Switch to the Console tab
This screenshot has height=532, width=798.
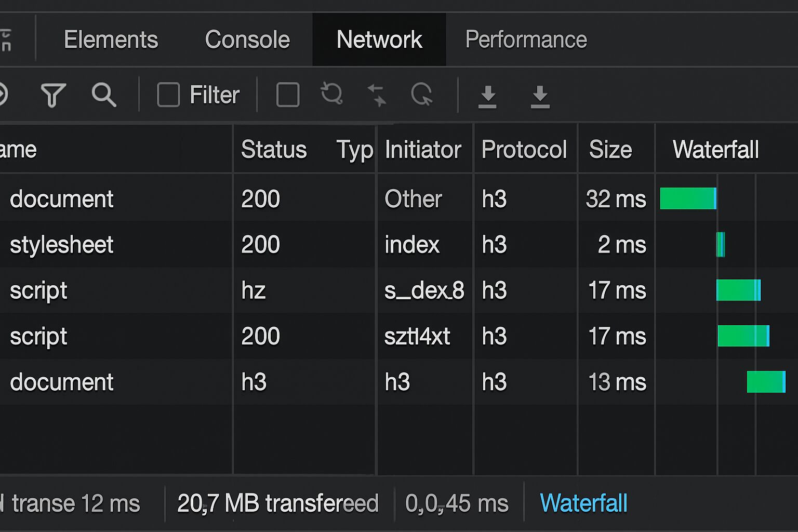(x=247, y=39)
